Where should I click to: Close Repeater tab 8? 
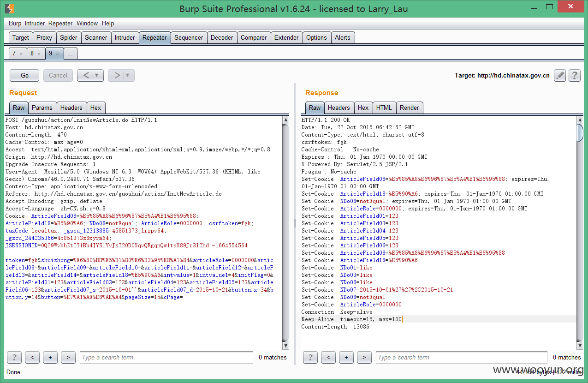[39, 54]
